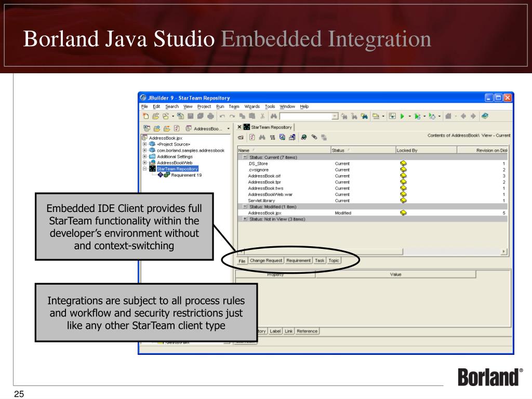
Task: Open the Project menu
Action: click(204, 106)
